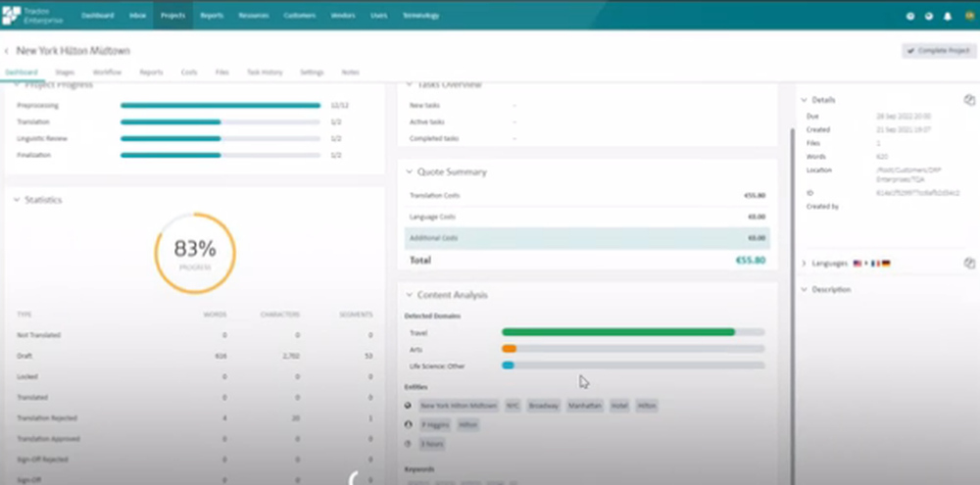Click the edit icon in Details header

click(969, 100)
